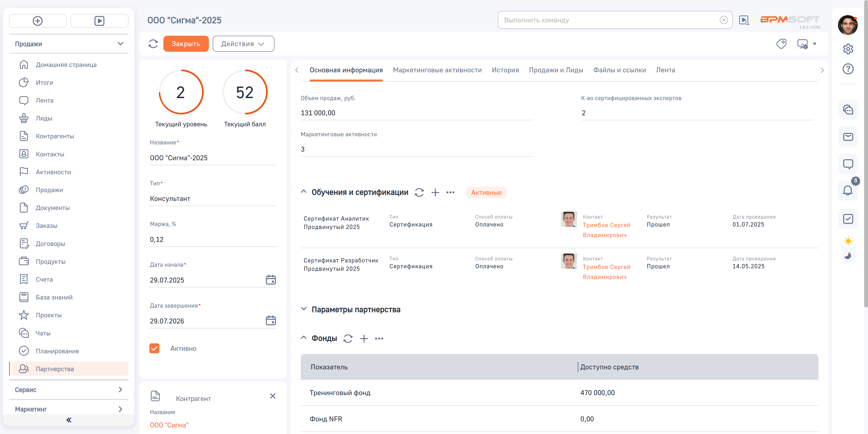Click the Тип field Консультант
The height and width of the screenshot is (434, 868).
213,199
